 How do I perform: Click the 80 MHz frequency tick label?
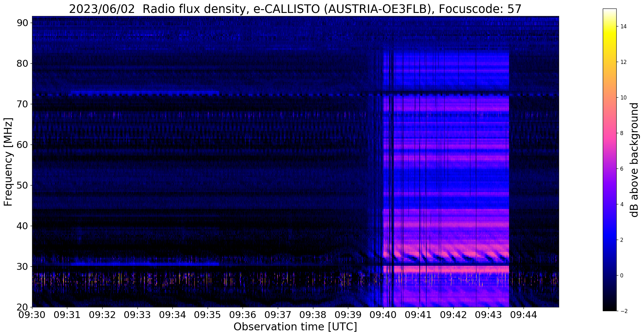22,63
